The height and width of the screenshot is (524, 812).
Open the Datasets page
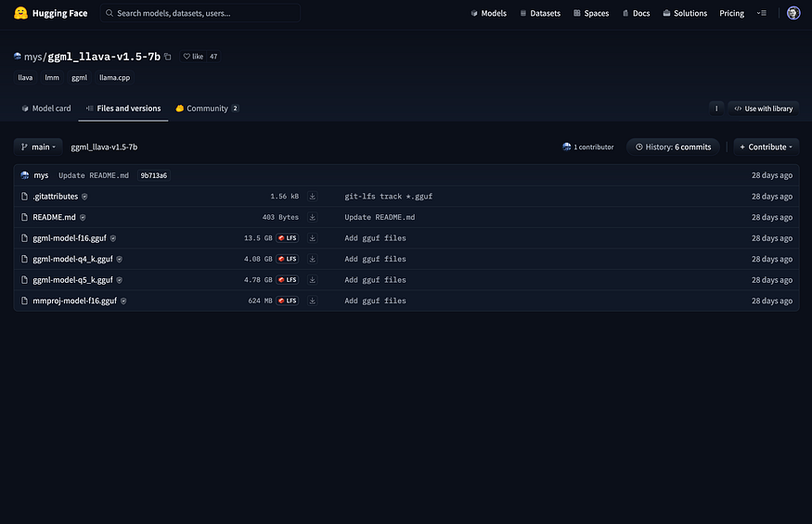pyautogui.click(x=540, y=13)
